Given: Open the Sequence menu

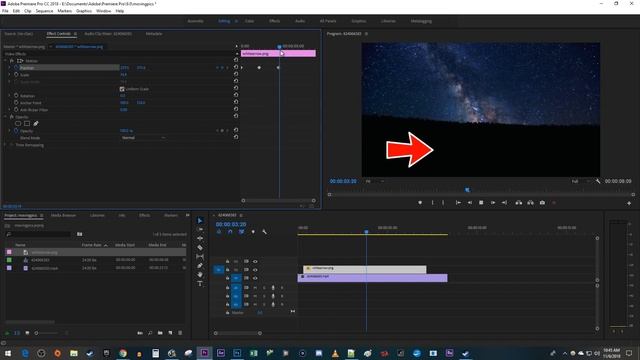Looking at the screenshot, I should tap(44, 11).
